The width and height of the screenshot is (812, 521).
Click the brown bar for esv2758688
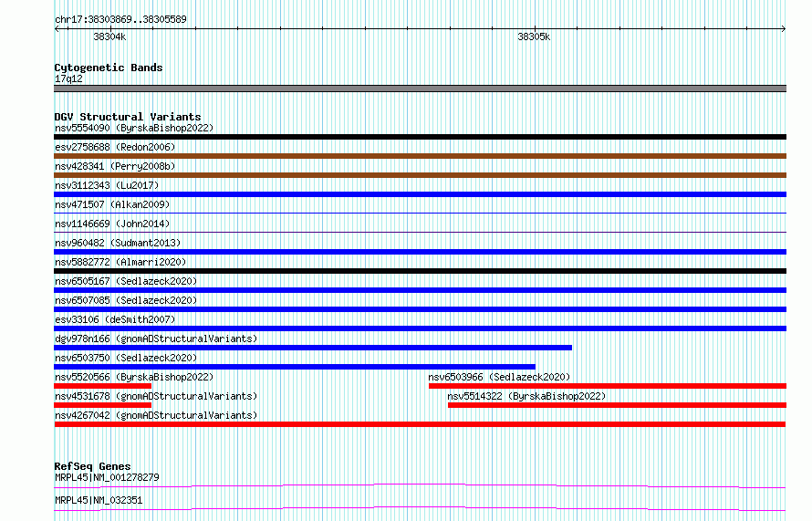coord(420,156)
